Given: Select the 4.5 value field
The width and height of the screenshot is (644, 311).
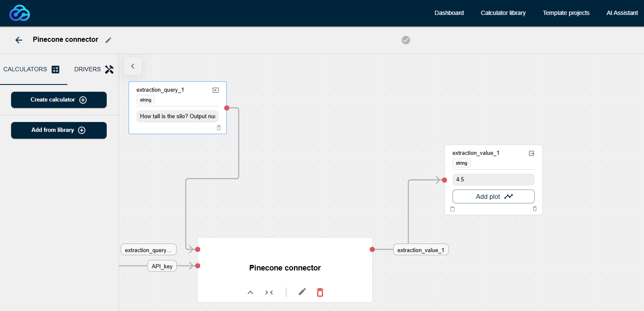Looking at the screenshot, I should pyautogui.click(x=493, y=180).
